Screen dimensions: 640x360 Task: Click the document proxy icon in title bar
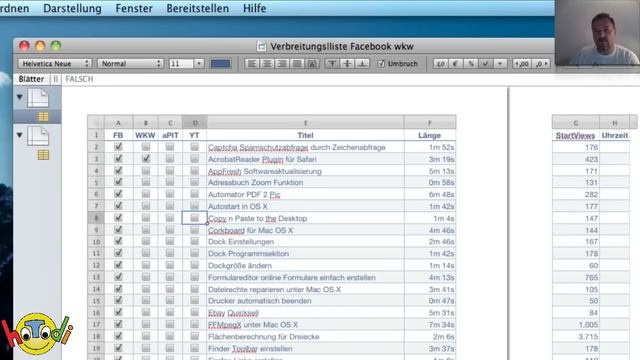point(261,47)
